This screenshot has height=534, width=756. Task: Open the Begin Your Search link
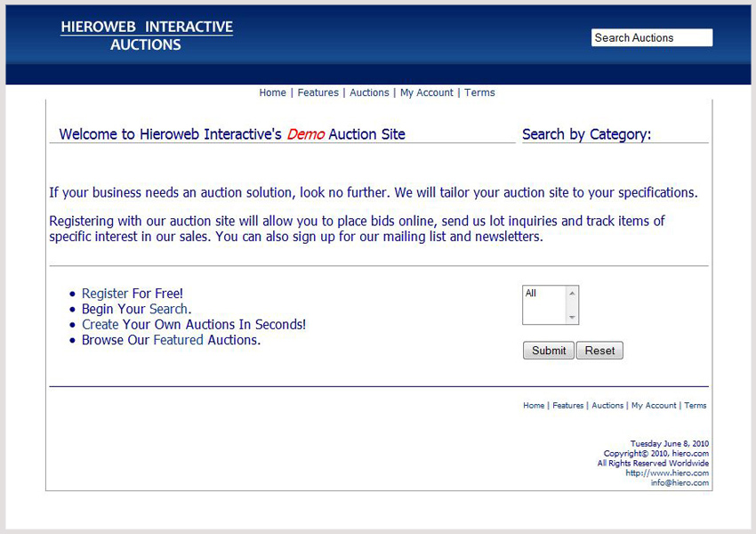click(136, 309)
